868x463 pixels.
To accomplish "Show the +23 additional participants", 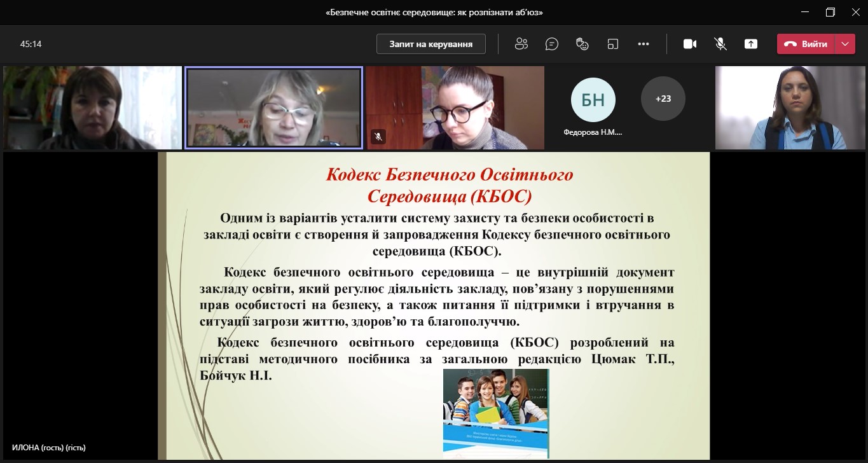I will tap(663, 99).
